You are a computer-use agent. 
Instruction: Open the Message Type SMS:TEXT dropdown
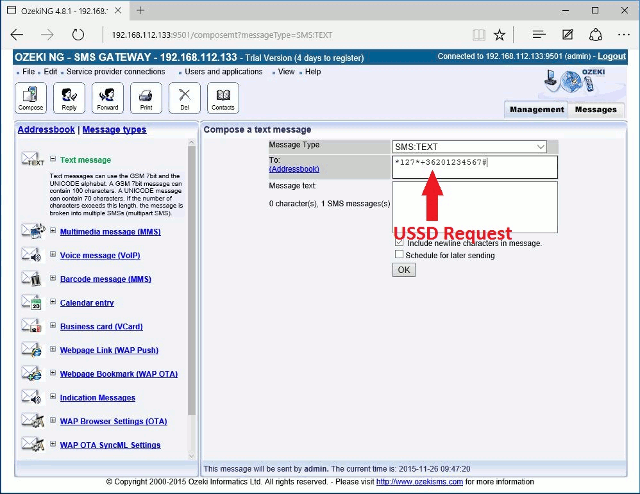[x=469, y=147]
